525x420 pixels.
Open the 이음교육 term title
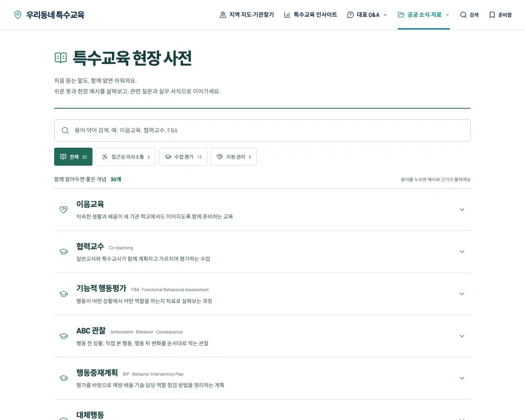[x=90, y=204]
